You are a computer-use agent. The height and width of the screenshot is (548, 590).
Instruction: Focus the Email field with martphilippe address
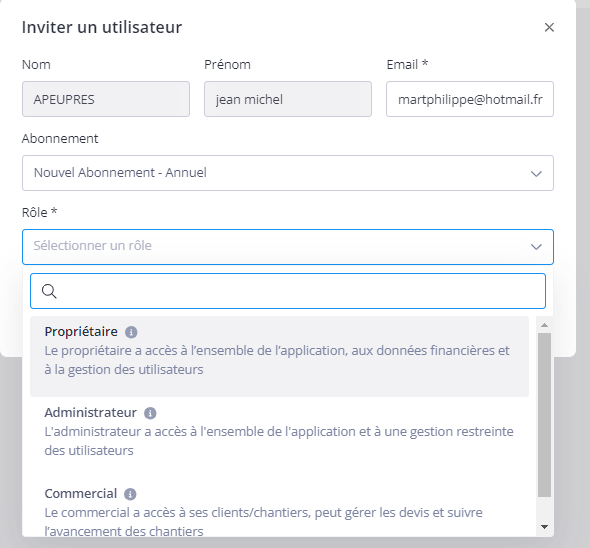470,99
